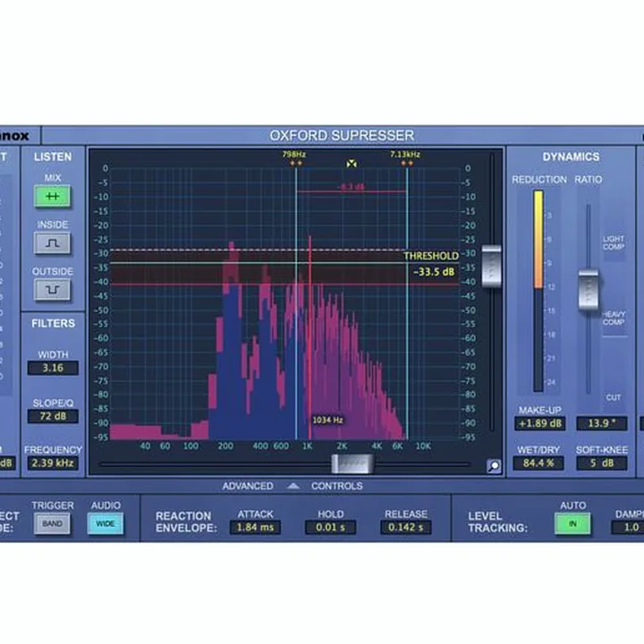The image size is (644, 644).
Task: Click the CONTROLS label text
Action: pos(337,487)
